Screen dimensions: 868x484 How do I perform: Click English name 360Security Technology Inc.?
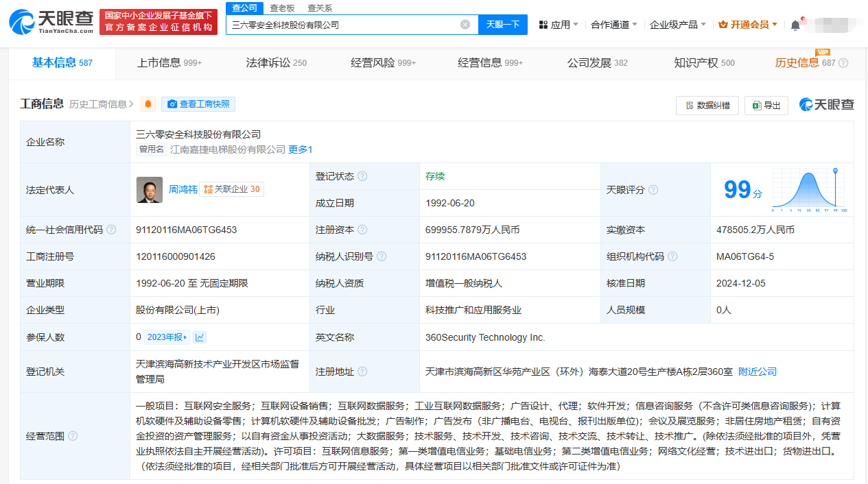[x=485, y=337]
